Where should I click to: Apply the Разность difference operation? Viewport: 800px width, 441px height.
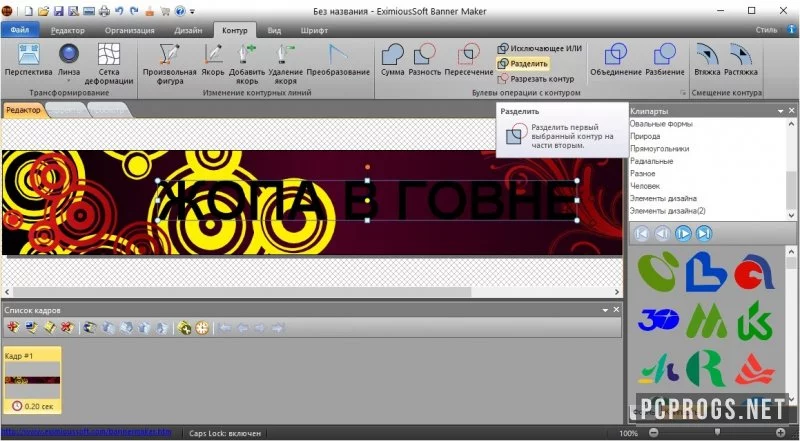pos(424,60)
